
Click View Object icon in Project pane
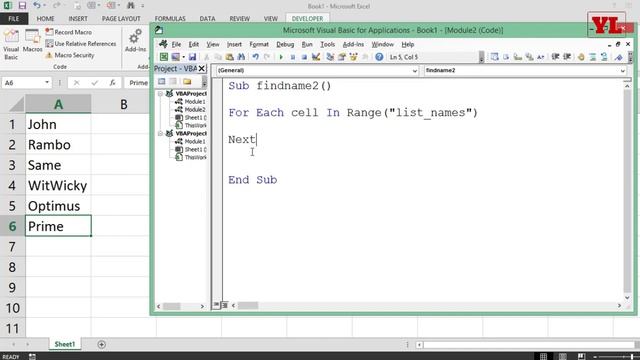173,82
